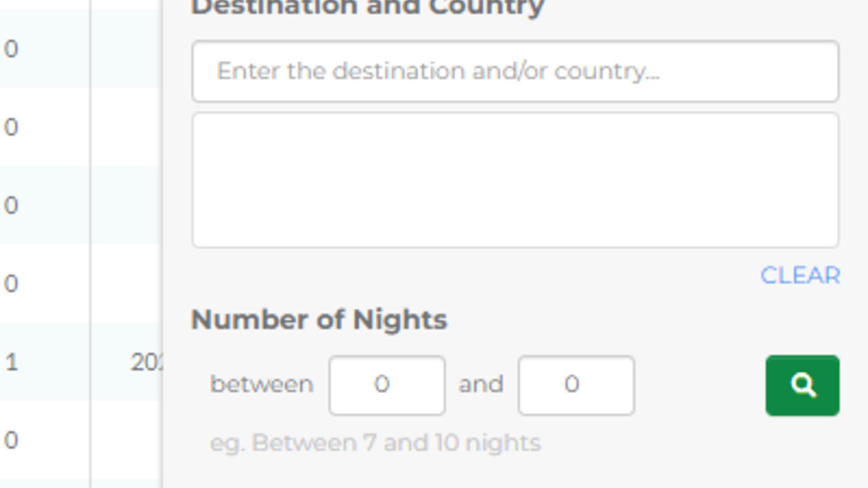Viewport: 868px width, 488px height.
Task: Select the maximum nights field after "and"
Action: click(576, 385)
